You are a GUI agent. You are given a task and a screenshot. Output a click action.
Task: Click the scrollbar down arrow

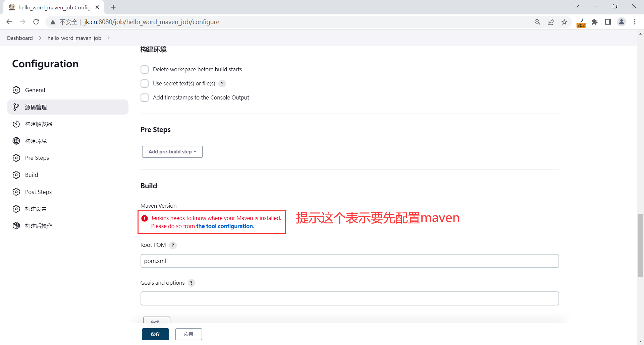pos(640,342)
